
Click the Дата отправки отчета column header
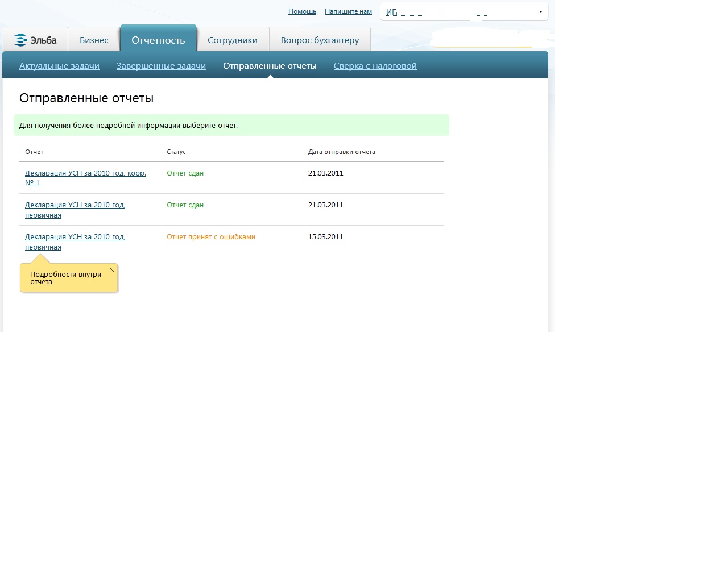[x=341, y=152]
